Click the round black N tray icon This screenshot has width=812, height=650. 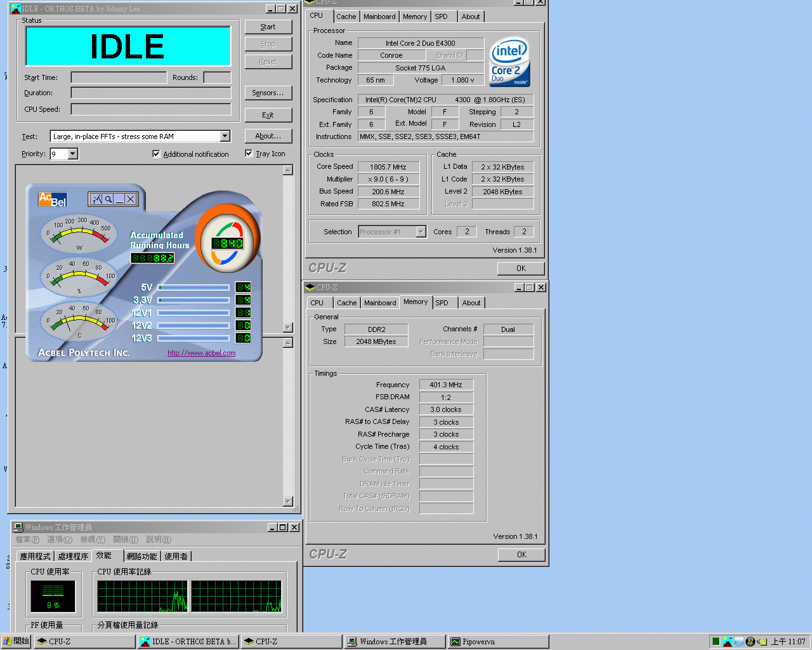pyautogui.click(x=750, y=642)
